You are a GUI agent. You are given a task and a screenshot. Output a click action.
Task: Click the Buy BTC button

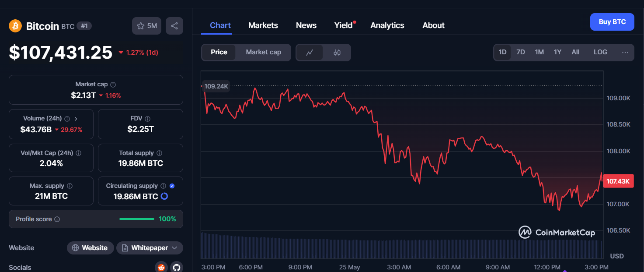[x=612, y=22]
